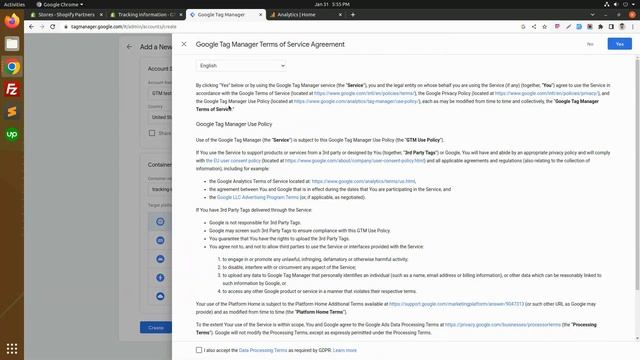Click the agreement panel vertical scrollbar
The image size is (640, 360).
(637, 173)
